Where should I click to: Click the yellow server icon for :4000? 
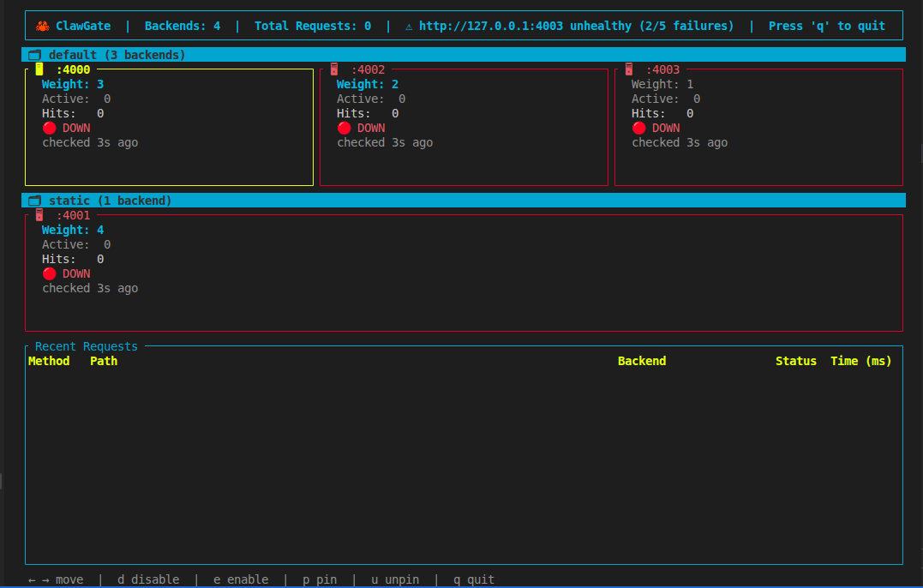pos(39,69)
